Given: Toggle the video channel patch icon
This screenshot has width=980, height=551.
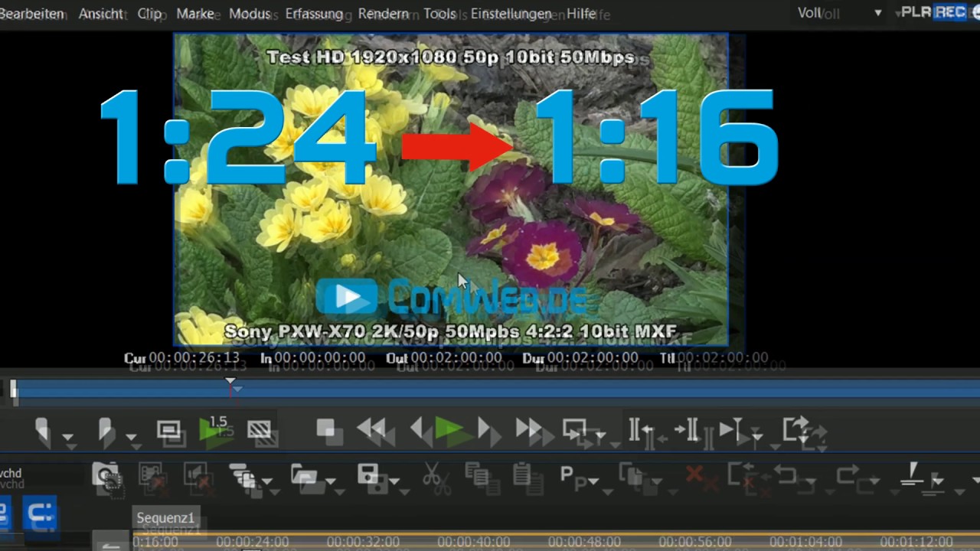Looking at the screenshot, I should 151,475.
